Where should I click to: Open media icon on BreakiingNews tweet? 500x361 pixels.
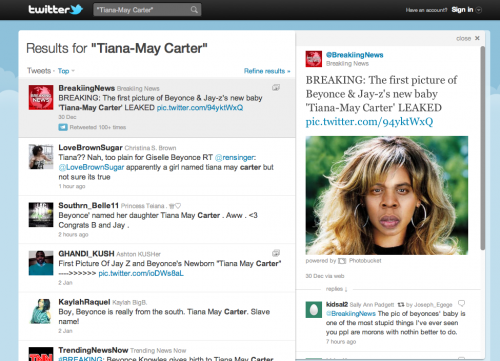(276, 88)
